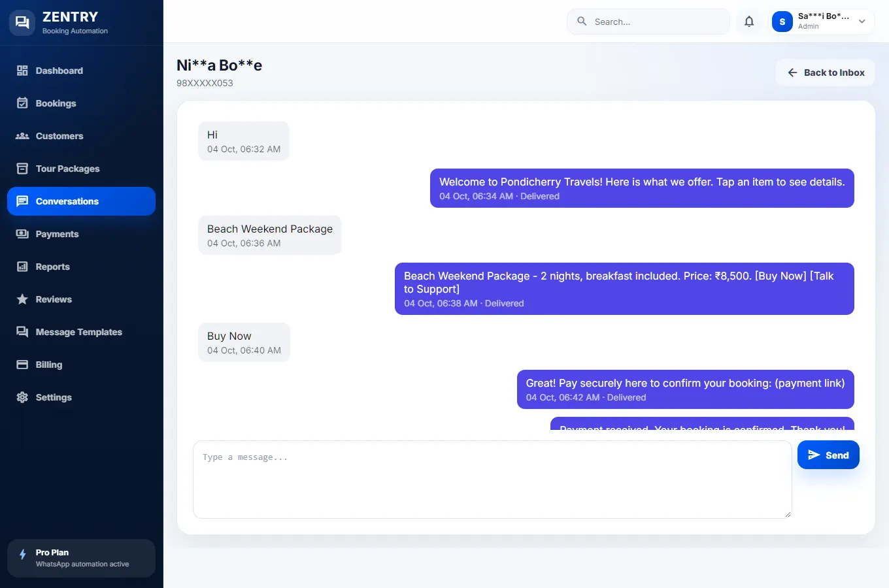
Task: Click the '04 Oct, 06:40 AM' timestamp
Action: pos(244,350)
